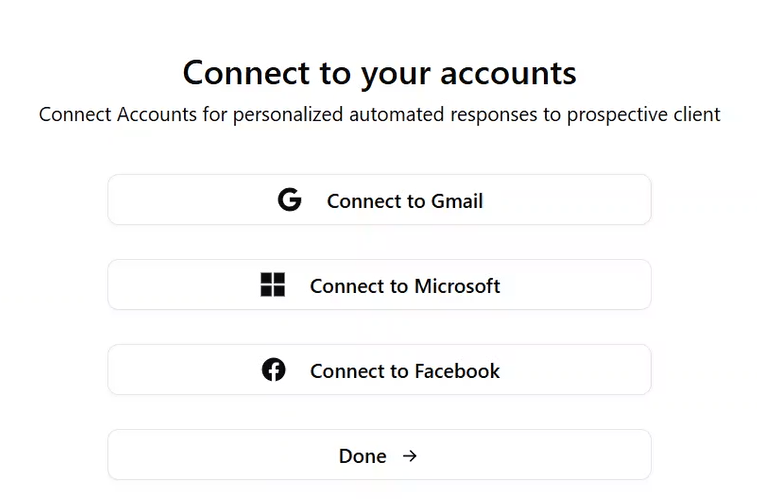Click the Google "G" logo icon
757x499 pixels.
[x=290, y=200]
